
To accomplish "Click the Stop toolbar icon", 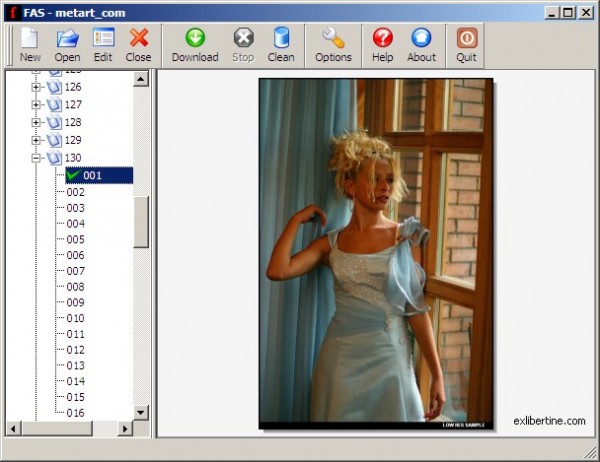I will coord(243,38).
